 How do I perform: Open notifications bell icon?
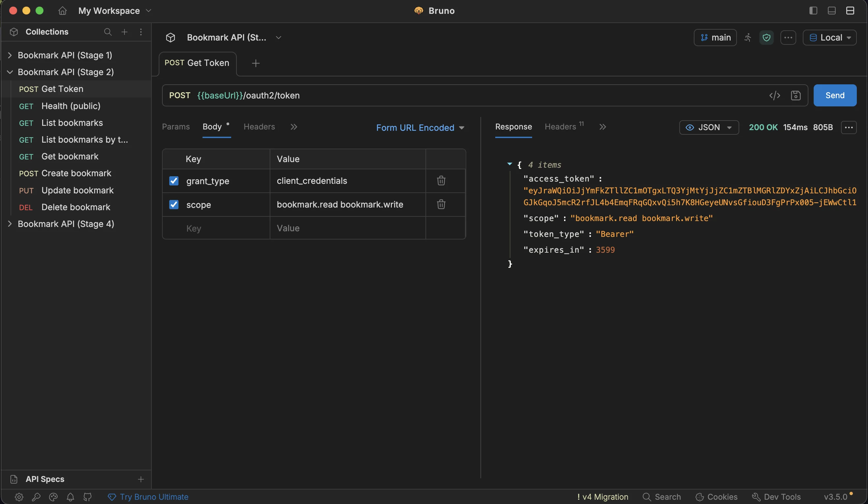[x=70, y=497]
